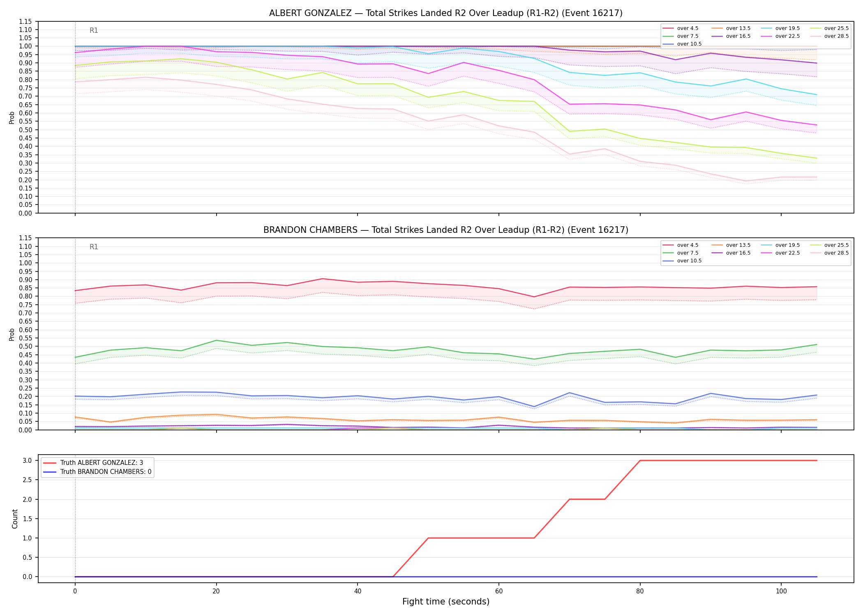Pick 'over 28.5' in the Brandon Chambers legend
The height and width of the screenshot is (616, 863).
829,253
